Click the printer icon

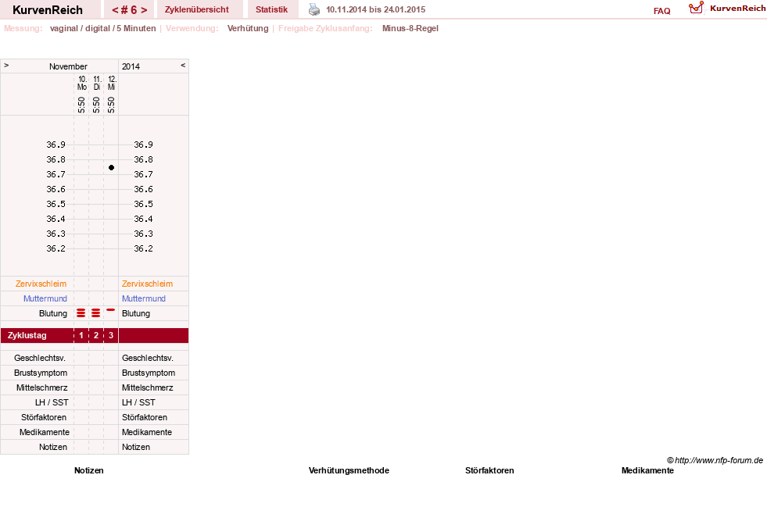[x=314, y=9]
